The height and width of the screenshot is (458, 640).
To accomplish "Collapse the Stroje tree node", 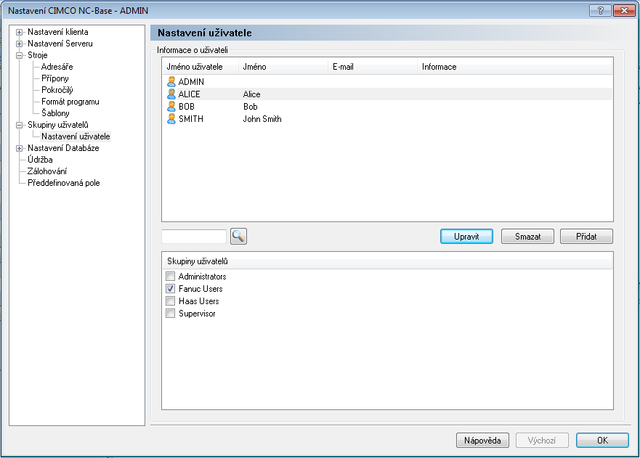I will point(19,55).
